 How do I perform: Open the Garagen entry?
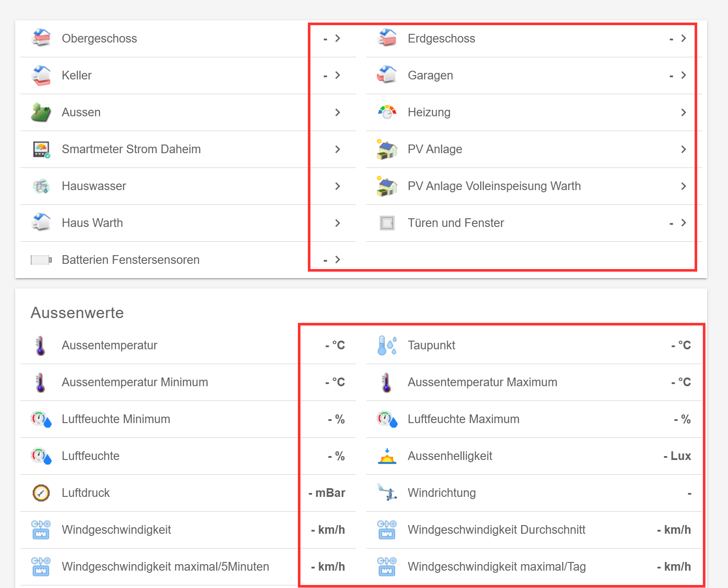tap(430, 75)
